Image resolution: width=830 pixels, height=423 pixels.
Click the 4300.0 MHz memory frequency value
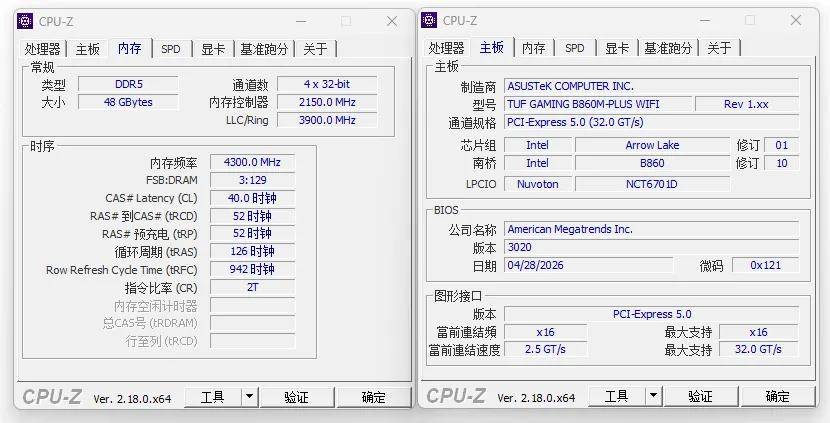(252, 162)
